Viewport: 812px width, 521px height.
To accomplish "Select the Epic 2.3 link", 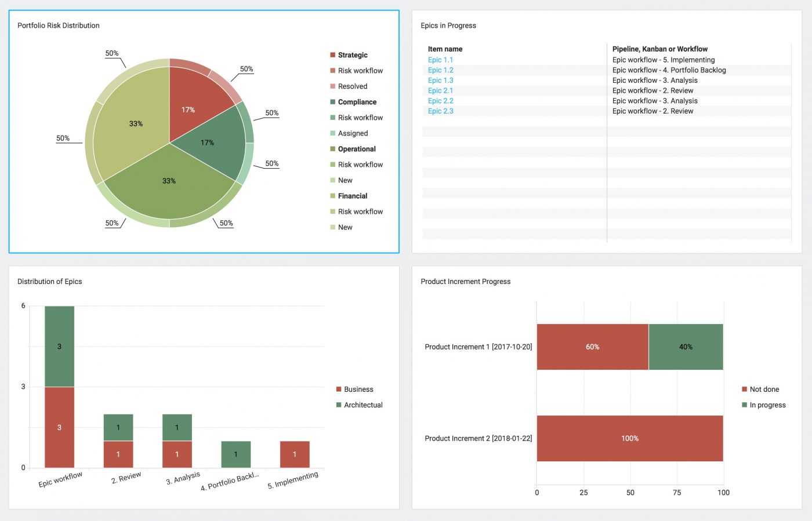I will coord(440,111).
